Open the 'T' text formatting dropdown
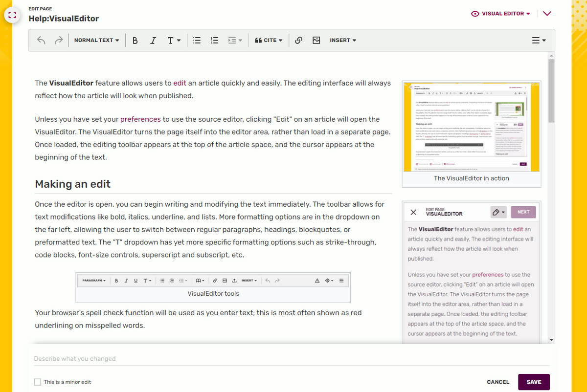The height and width of the screenshot is (392, 587). 174,40
